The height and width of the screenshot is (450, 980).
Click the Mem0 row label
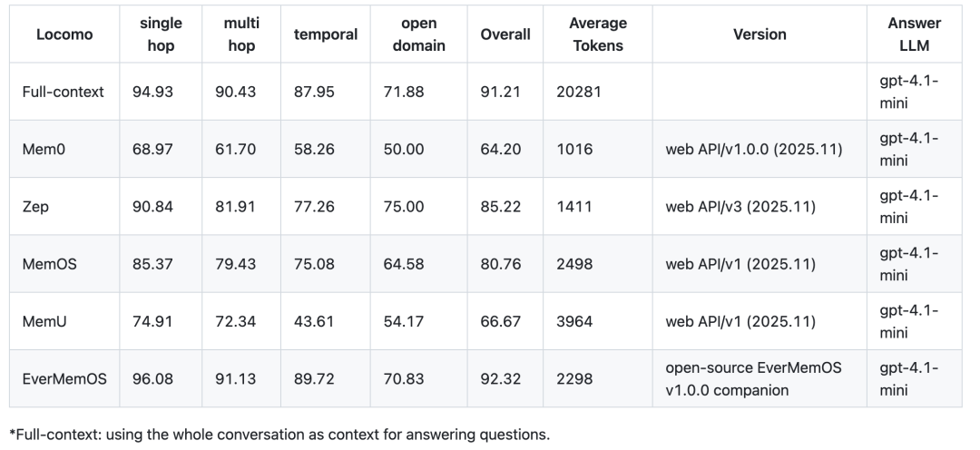coord(43,149)
